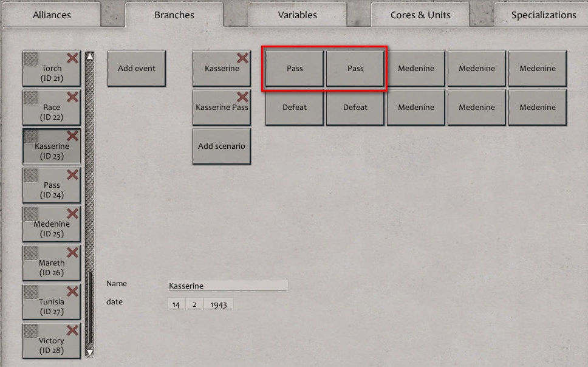Switch to the Cores & Units tab
This screenshot has width=588, height=367.
(420, 15)
